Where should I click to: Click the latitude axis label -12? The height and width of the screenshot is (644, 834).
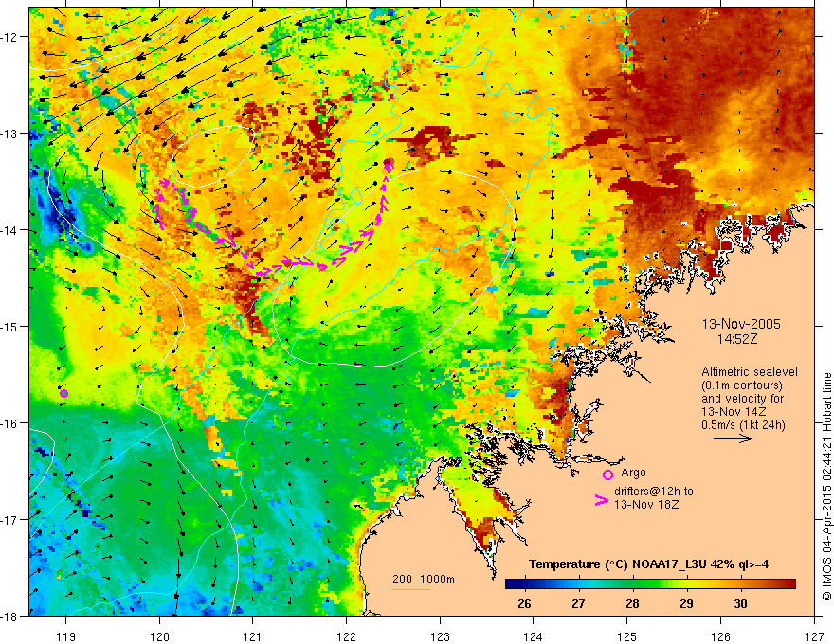tap(9, 37)
